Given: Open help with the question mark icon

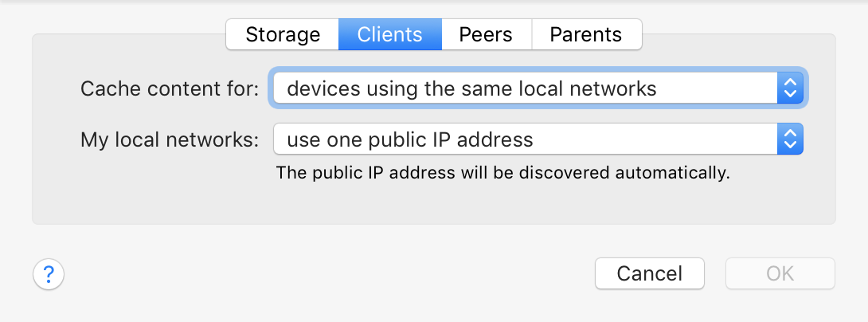Looking at the screenshot, I should pos(49,274).
